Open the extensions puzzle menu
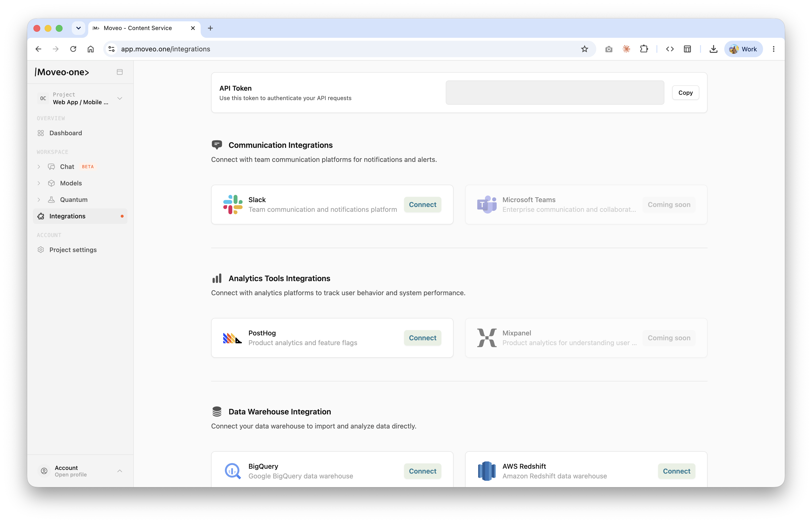This screenshot has height=523, width=812. (644, 49)
